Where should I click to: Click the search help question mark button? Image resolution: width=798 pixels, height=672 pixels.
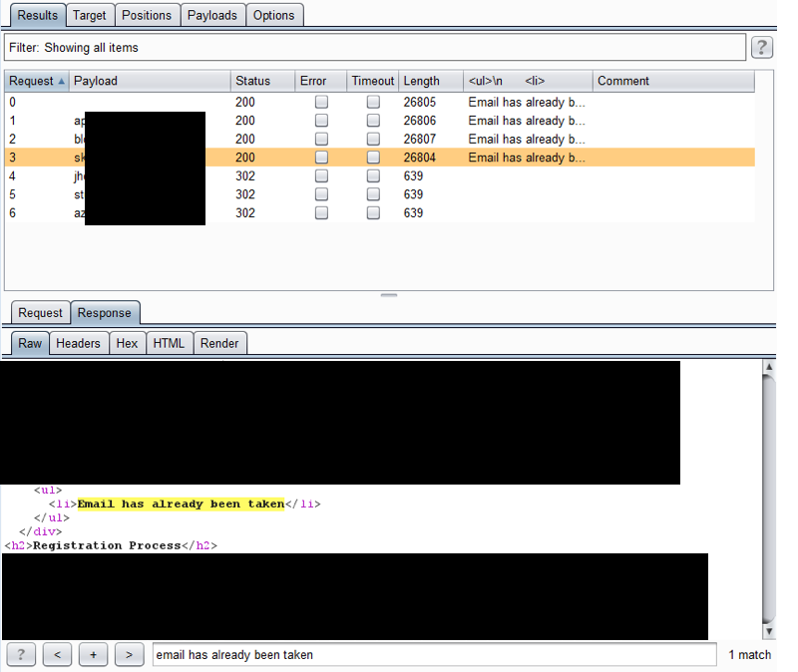tap(21, 655)
